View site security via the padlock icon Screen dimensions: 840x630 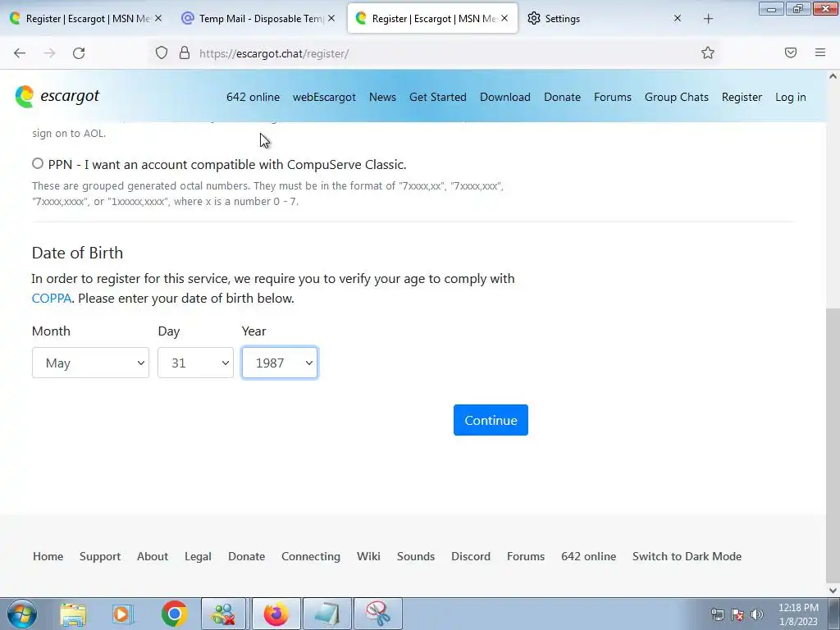click(185, 52)
